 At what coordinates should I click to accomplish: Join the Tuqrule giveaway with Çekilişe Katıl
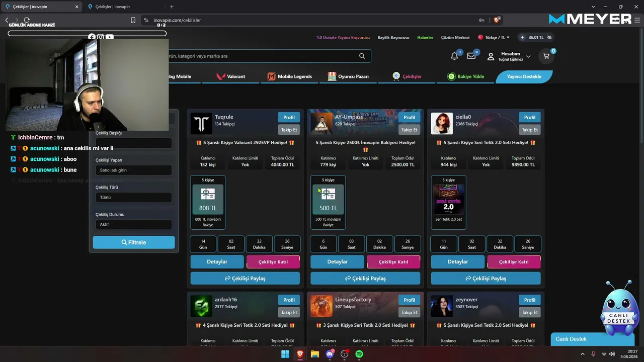pos(273,262)
